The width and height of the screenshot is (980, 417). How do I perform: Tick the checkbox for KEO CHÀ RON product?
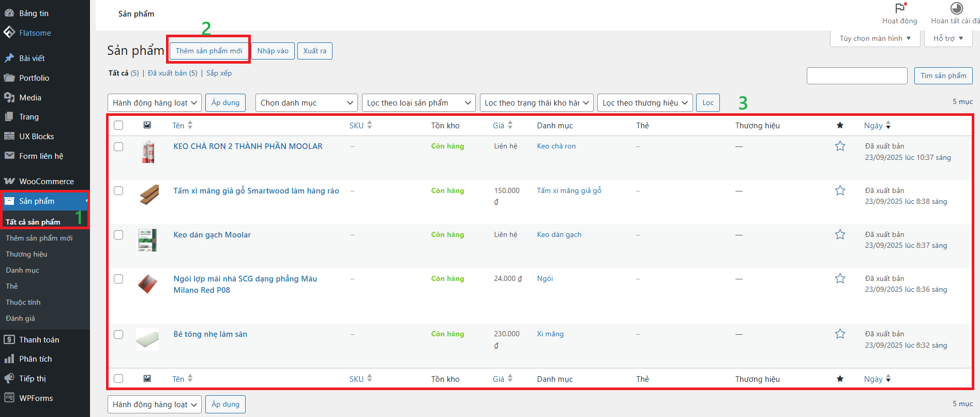[x=118, y=146]
